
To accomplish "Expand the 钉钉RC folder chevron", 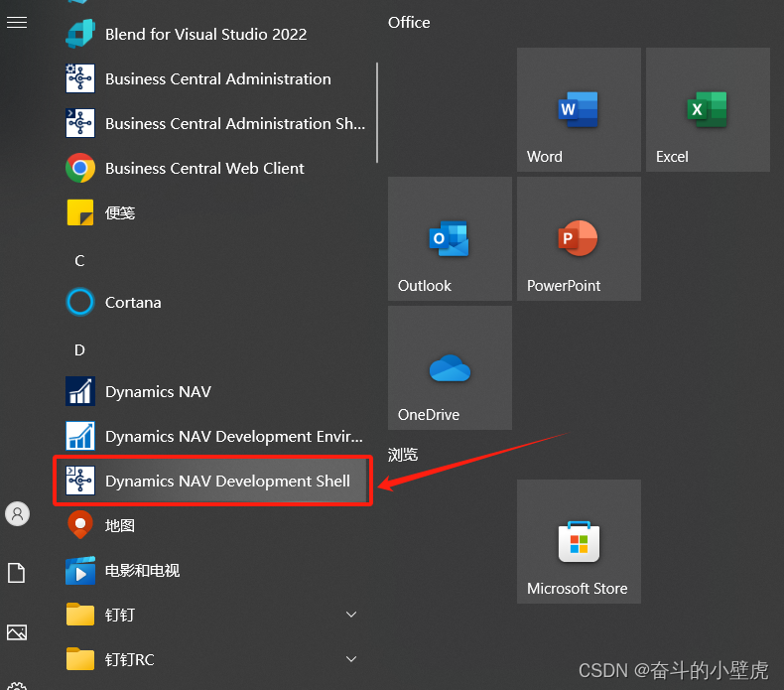I will tap(351, 659).
